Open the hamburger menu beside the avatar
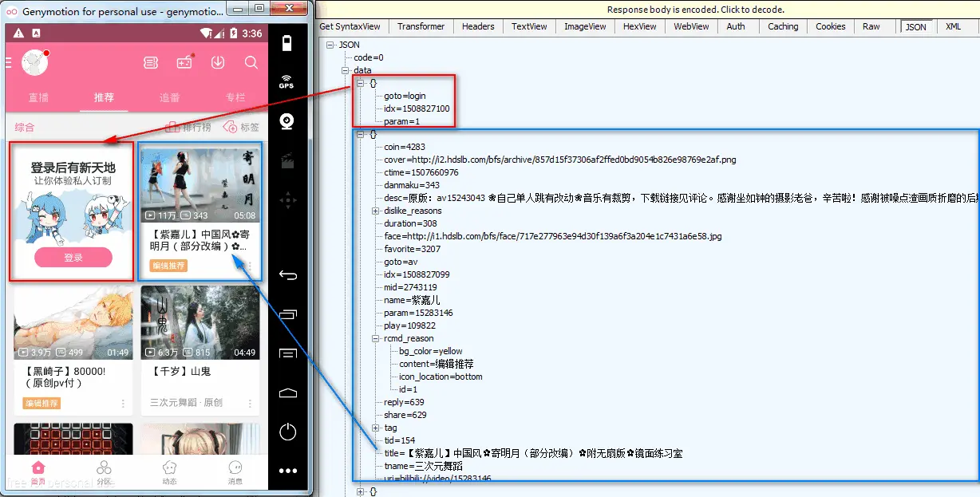Image resolution: width=980 pixels, height=497 pixels. [x=9, y=62]
